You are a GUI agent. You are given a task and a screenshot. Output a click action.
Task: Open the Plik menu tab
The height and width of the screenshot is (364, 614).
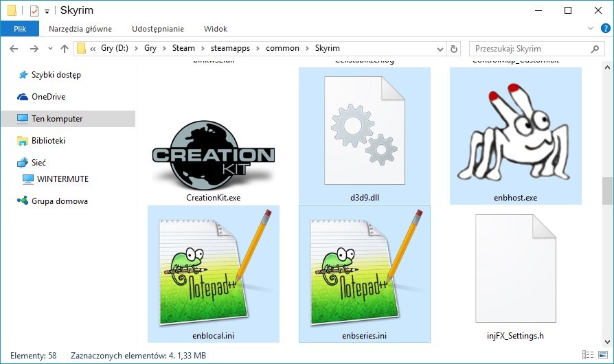click(20, 29)
